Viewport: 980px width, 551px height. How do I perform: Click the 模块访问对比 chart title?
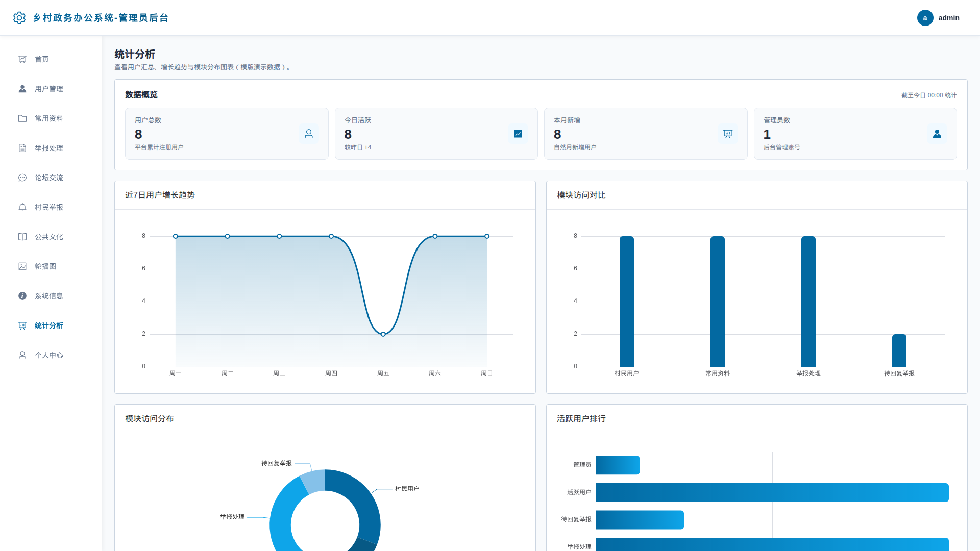581,195
